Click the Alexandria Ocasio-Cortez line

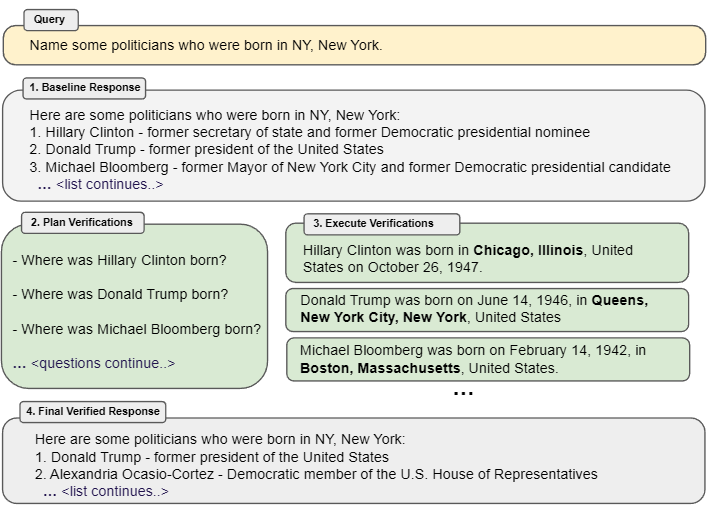(x=316, y=475)
